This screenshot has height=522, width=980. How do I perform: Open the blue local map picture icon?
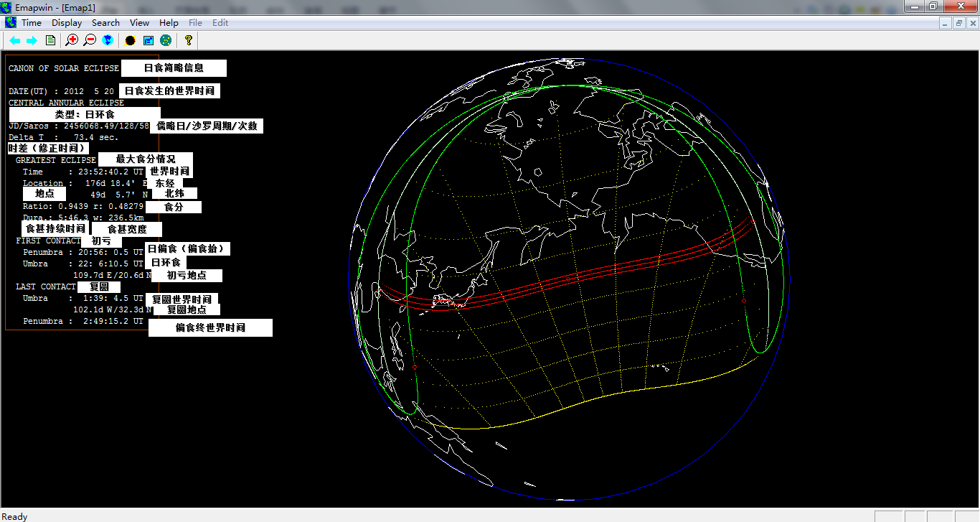[x=149, y=40]
